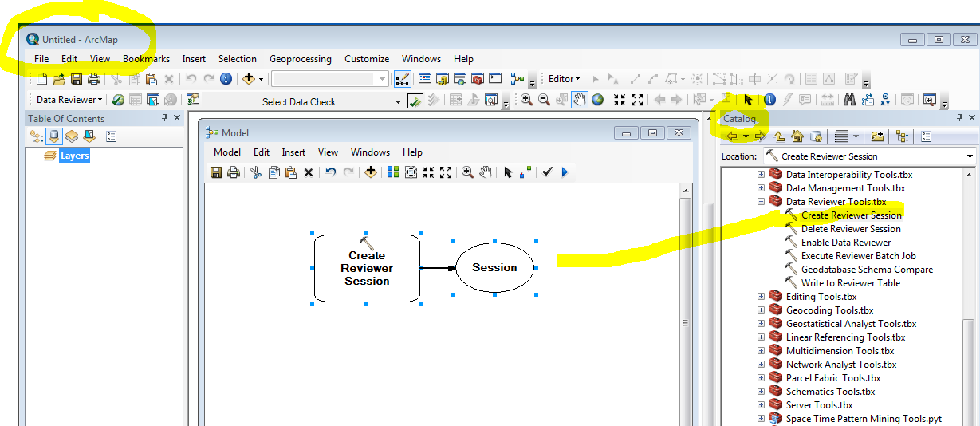980x426 pixels.
Task: Open the Go To XY tool
Action: click(x=884, y=100)
